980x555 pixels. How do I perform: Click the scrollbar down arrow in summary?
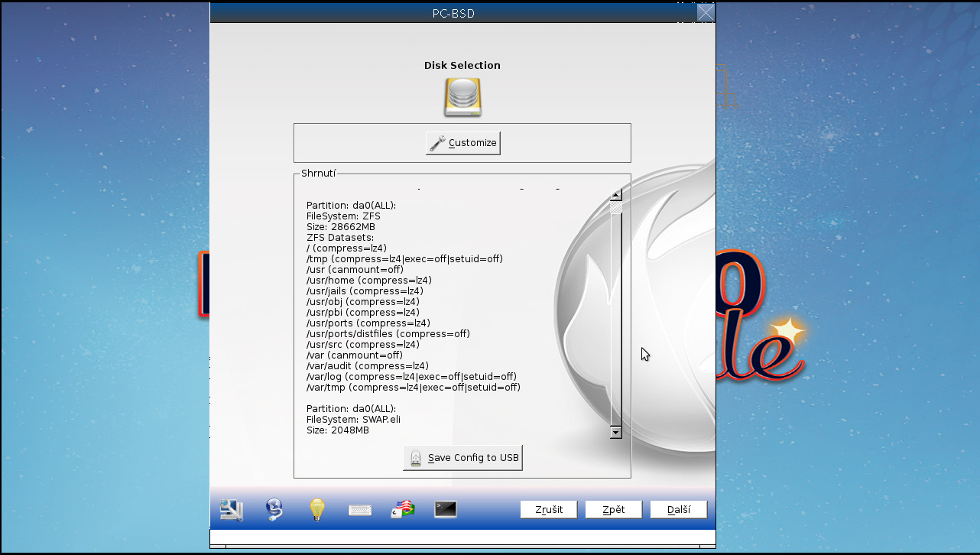(x=615, y=432)
